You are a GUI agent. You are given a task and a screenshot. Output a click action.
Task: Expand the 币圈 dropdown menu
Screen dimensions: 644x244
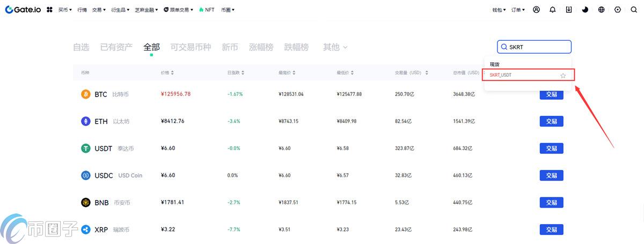pyautogui.click(x=228, y=10)
